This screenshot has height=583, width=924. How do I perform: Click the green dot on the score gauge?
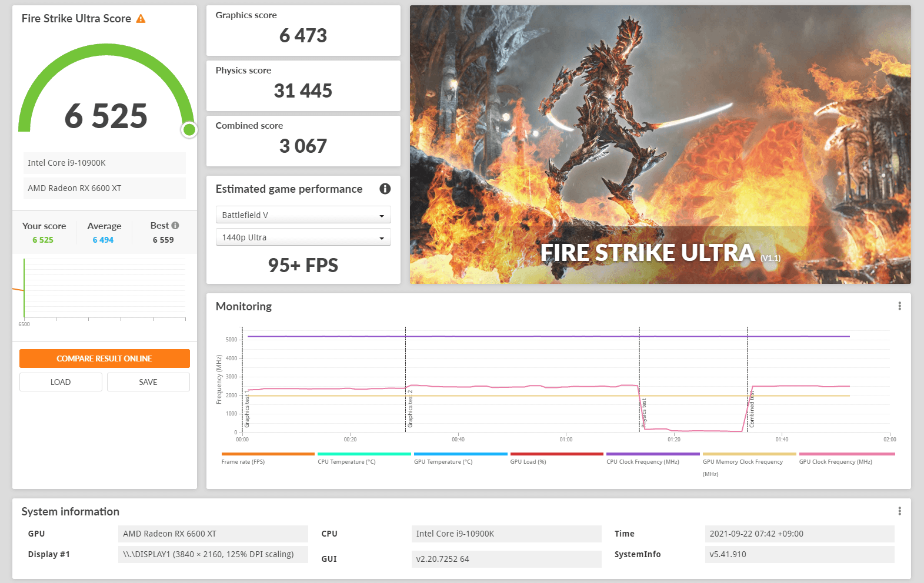189,129
